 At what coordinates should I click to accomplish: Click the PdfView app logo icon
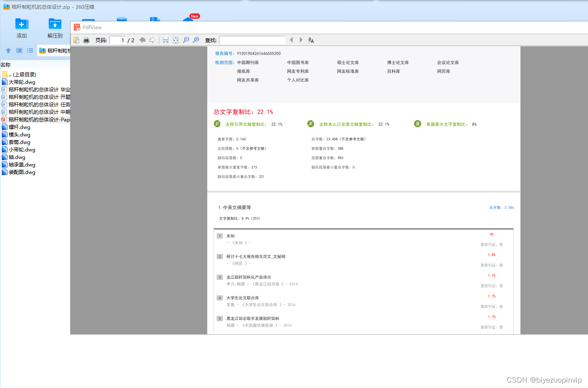77,27
